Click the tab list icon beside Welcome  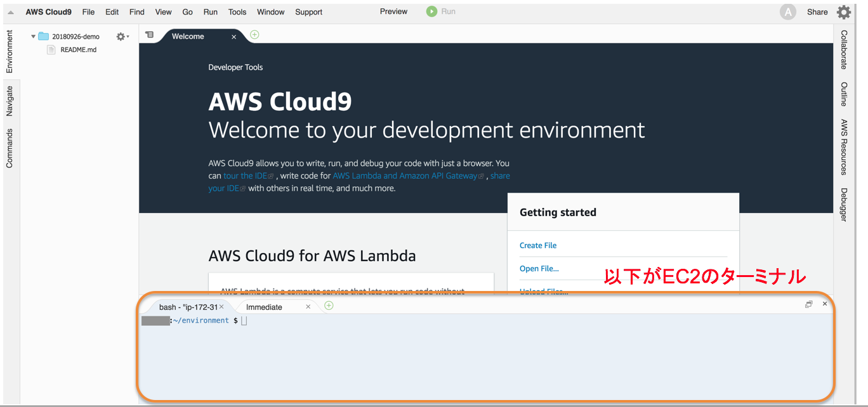(x=149, y=35)
